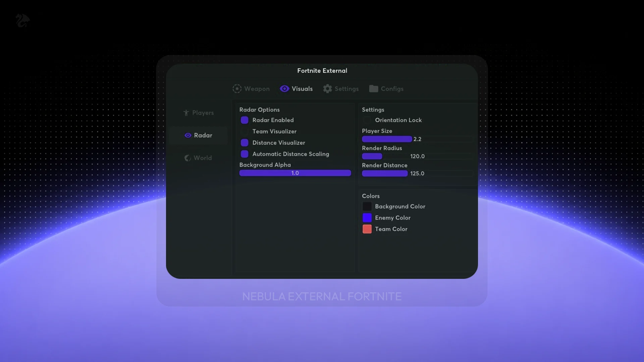644x362 pixels.
Task: Click the Render Distance slider
Action: click(417, 173)
